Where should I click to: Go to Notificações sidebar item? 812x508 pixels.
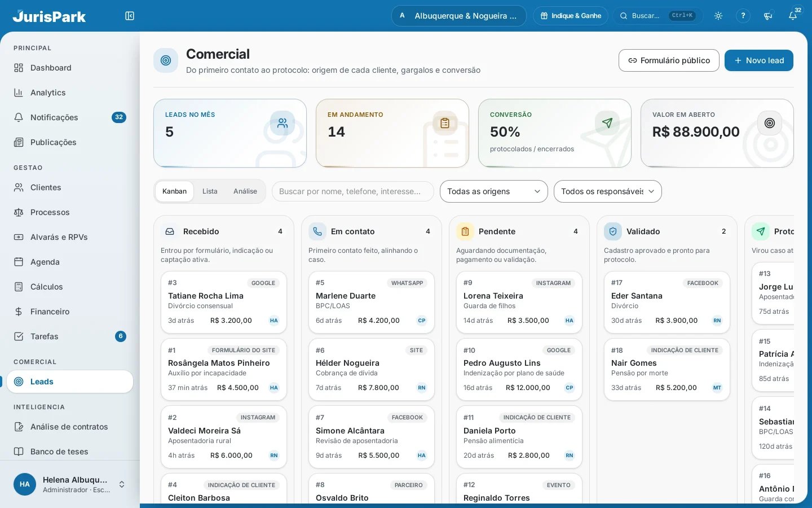coord(70,117)
